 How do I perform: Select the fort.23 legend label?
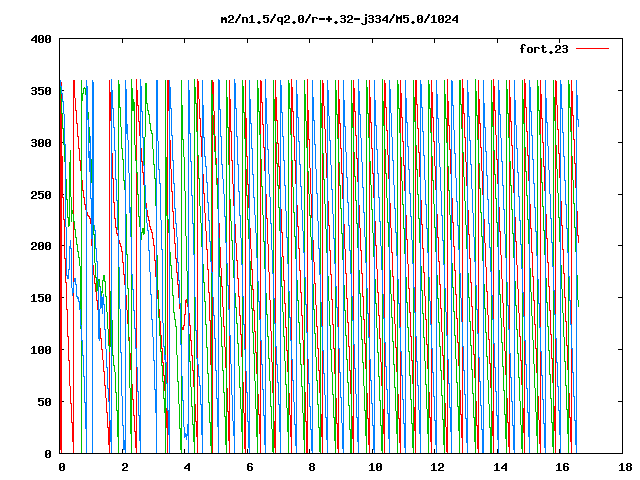click(x=543, y=49)
